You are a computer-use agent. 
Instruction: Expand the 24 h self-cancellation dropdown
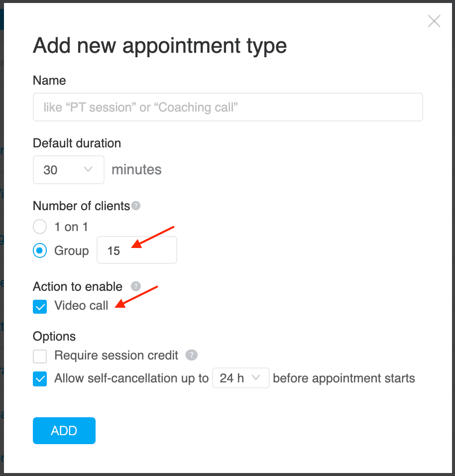(241, 378)
